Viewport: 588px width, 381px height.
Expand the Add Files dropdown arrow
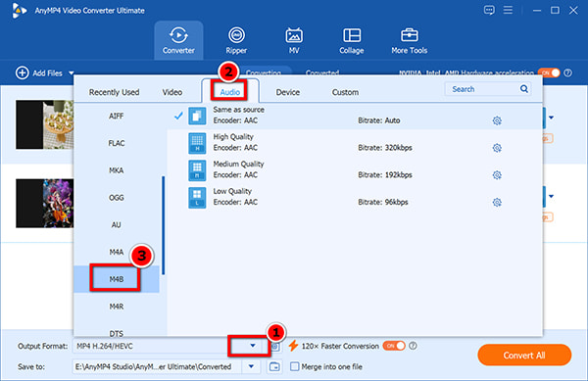[x=72, y=73]
